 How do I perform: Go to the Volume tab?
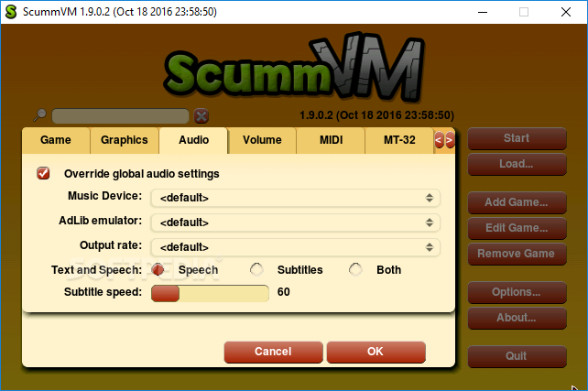(x=262, y=140)
